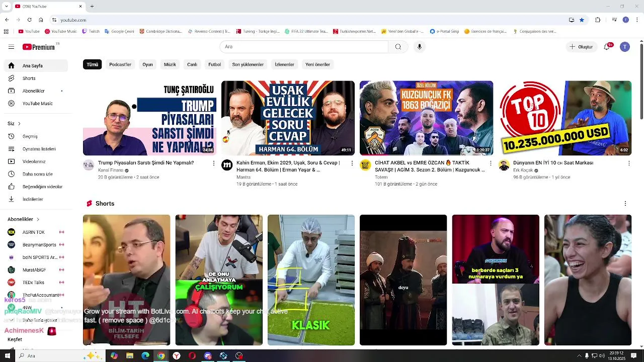
Task: Select the Yeni öneriler chip
Action: click(x=317, y=64)
